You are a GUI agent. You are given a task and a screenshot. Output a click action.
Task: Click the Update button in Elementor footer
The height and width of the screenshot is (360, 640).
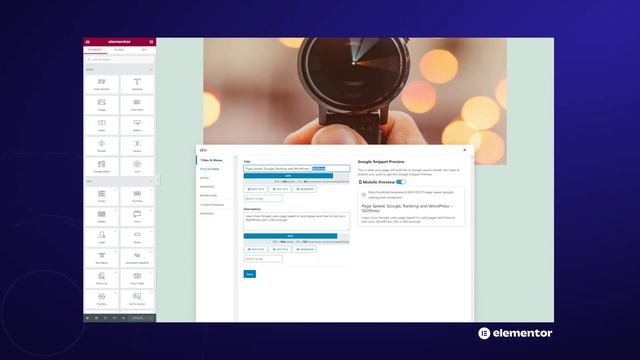[138, 318]
